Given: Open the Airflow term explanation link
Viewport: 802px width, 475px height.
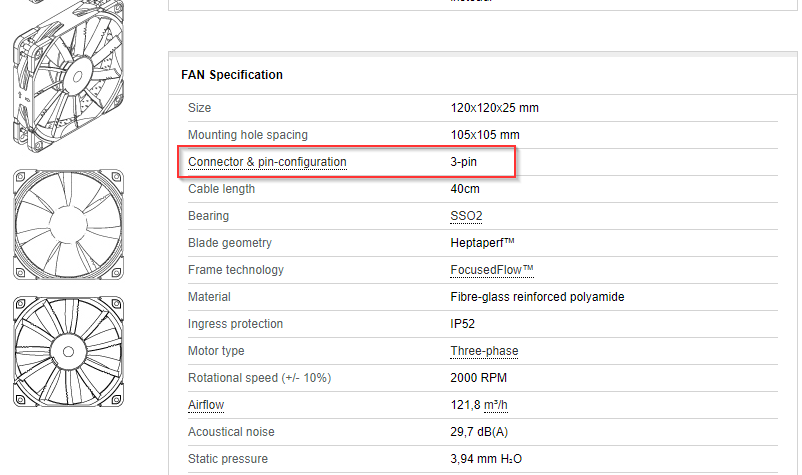Looking at the screenshot, I should click(x=206, y=405).
